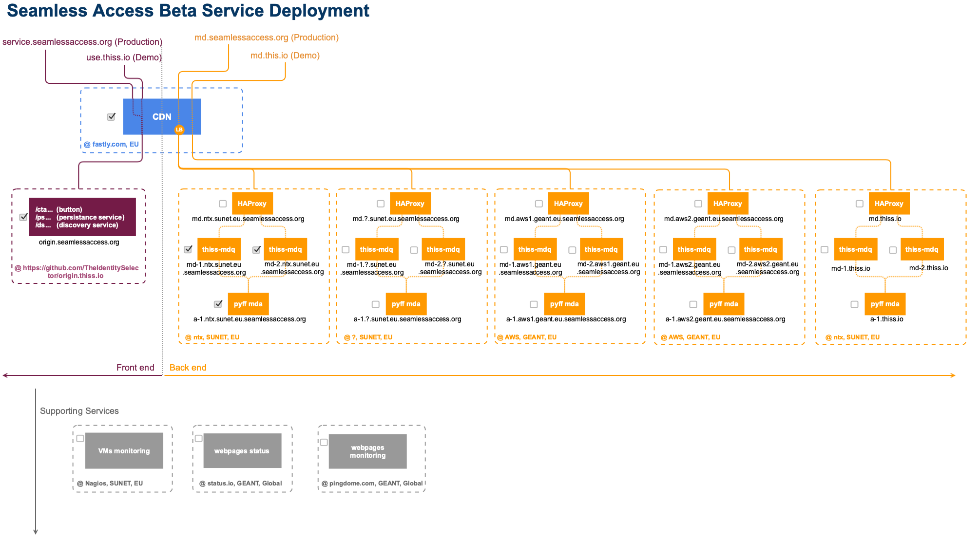Click the '@ ?, SUNET, EU' location label
Viewport: 980px width, 559px height.
tap(368, 337)
